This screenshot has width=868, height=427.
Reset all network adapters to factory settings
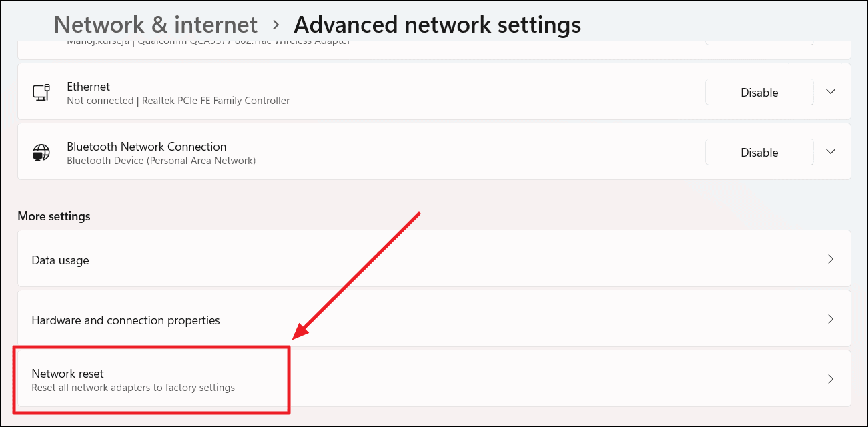[x=133, y=387]
